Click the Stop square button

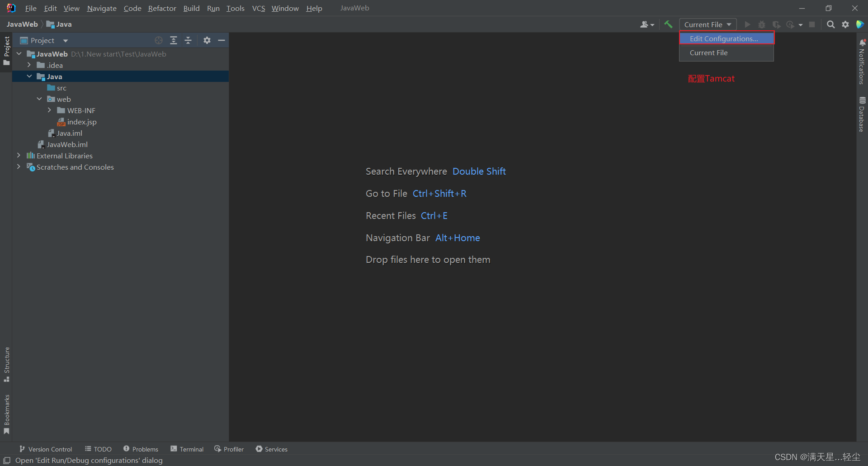812,24
